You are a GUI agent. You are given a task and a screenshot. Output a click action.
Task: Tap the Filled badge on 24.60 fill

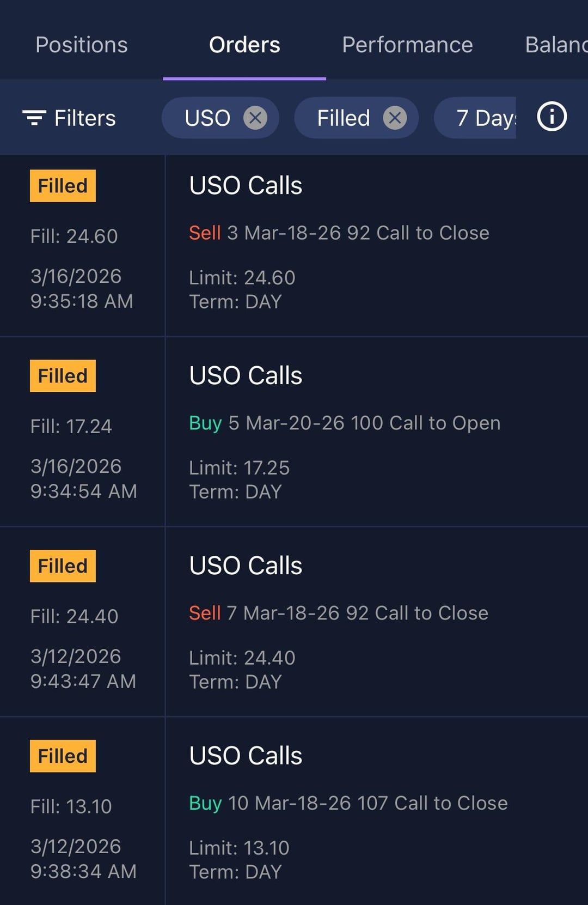[x=63, y=186]
